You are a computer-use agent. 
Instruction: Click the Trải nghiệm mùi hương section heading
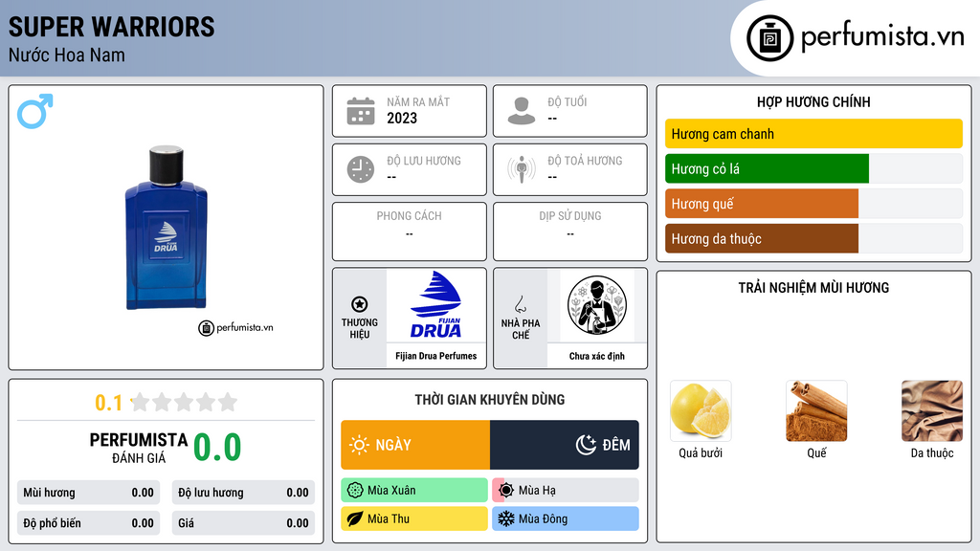(813, 288)
